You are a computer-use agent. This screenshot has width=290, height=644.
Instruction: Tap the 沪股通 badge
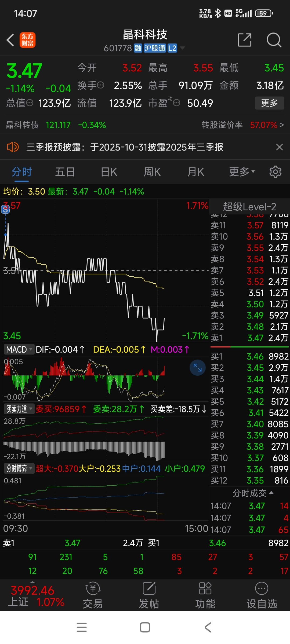point(155,48)
